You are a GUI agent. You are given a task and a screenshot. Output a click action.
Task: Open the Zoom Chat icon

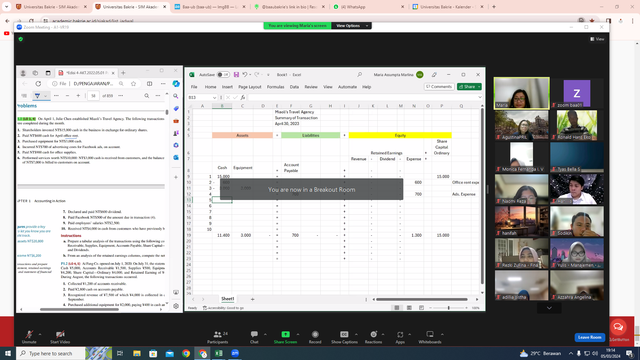[254, 334]
